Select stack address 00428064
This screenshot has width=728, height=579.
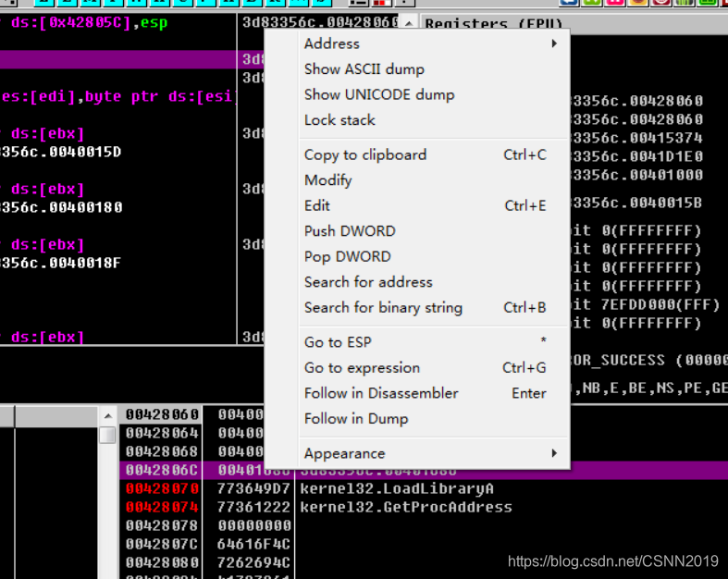click(x=162, y=433)
